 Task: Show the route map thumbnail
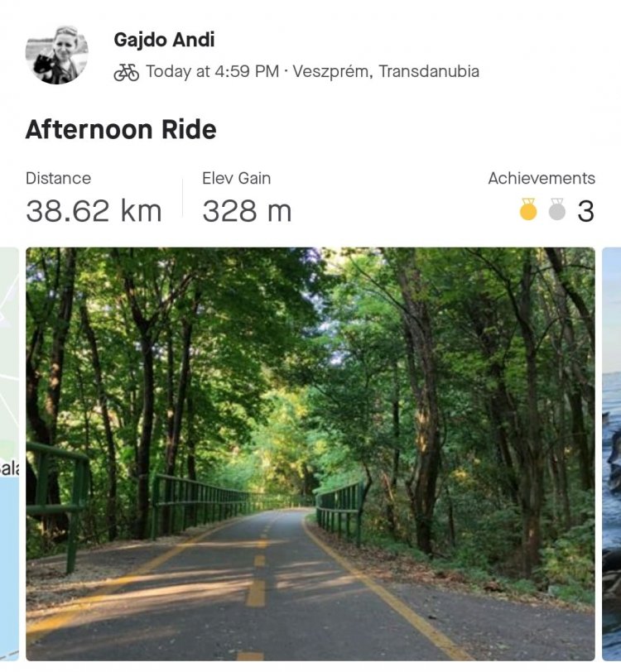pyautogui.click(x=9, y=454)
